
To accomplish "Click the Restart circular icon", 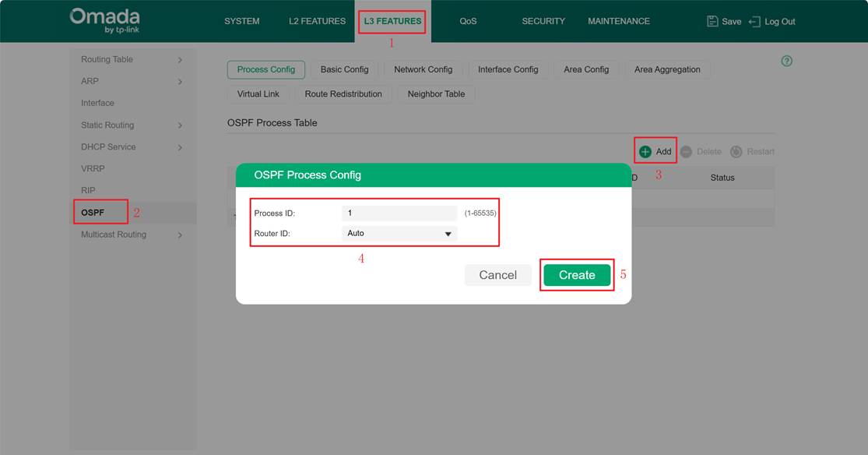I will (x=736, y=151).
